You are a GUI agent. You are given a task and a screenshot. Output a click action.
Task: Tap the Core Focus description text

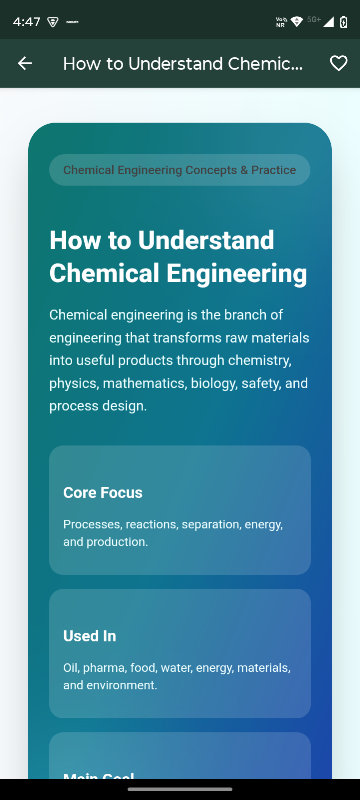[x=173, y=533]
